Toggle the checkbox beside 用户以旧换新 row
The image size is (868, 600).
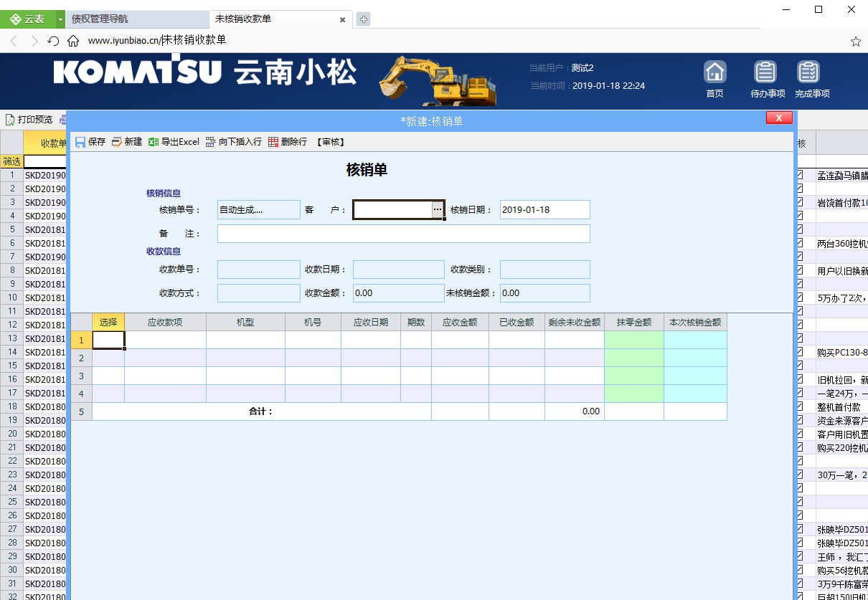pos(800,270)
